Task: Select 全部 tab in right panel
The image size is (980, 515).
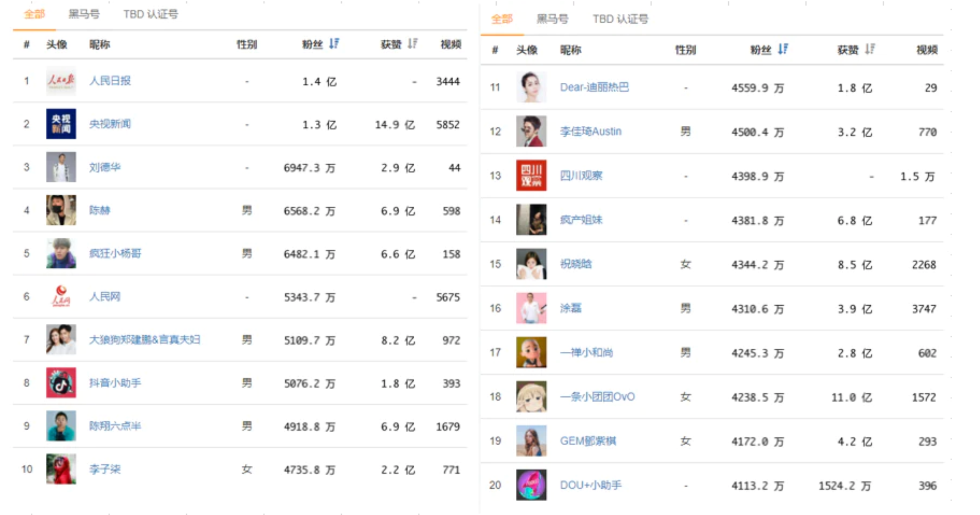Action: click(x=502, y=19)
